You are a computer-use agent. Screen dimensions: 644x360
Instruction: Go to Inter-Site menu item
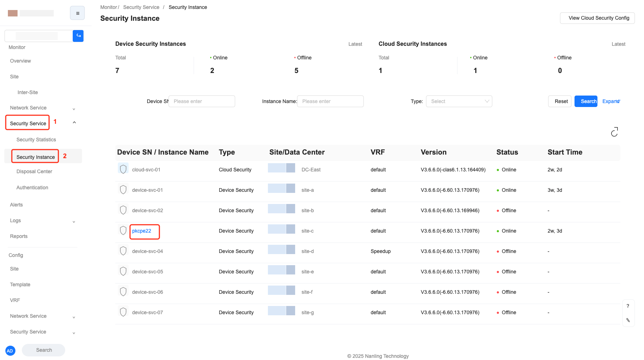coord(28,92)
